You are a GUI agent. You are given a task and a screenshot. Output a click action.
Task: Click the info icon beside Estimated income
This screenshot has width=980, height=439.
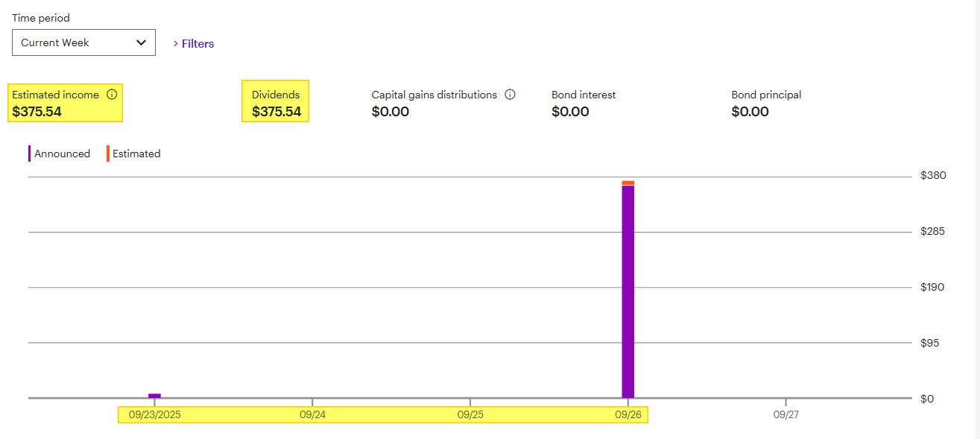[112, 95]
